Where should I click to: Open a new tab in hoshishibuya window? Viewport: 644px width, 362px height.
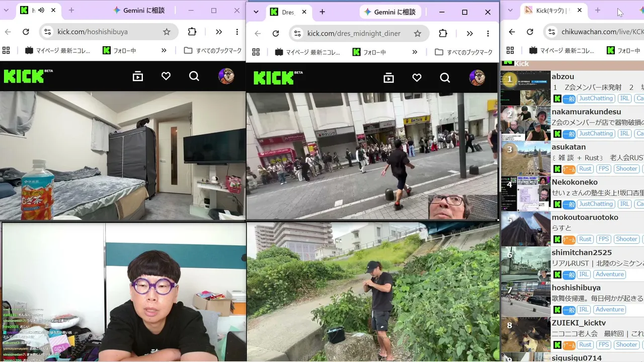(x=71, y=10)
